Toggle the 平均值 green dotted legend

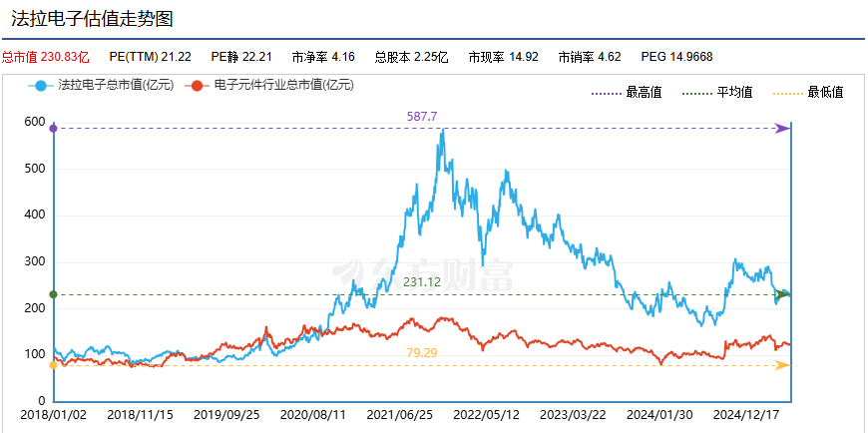717,93
